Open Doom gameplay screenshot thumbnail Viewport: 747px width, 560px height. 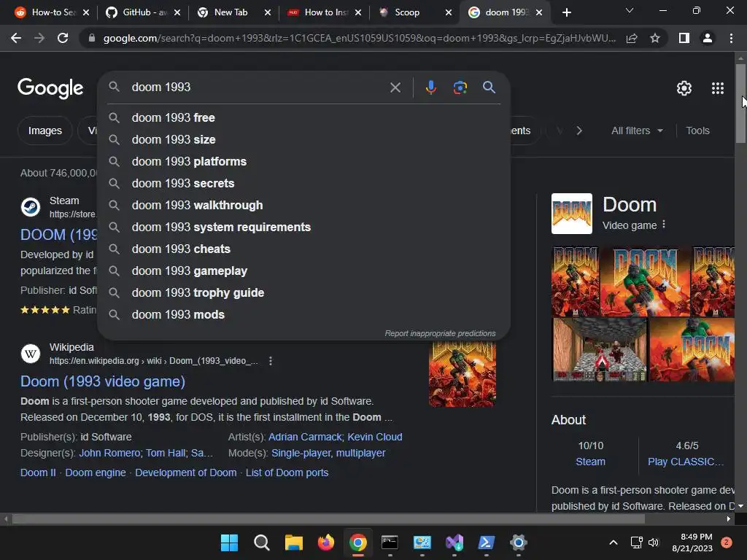click(600, 349)
